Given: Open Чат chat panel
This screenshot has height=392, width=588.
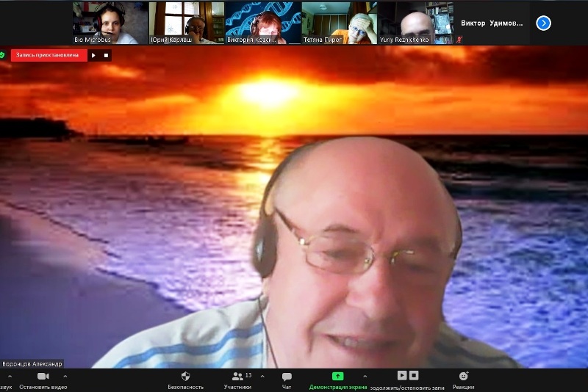Looking at the screenshot, I should click(287, 380).
